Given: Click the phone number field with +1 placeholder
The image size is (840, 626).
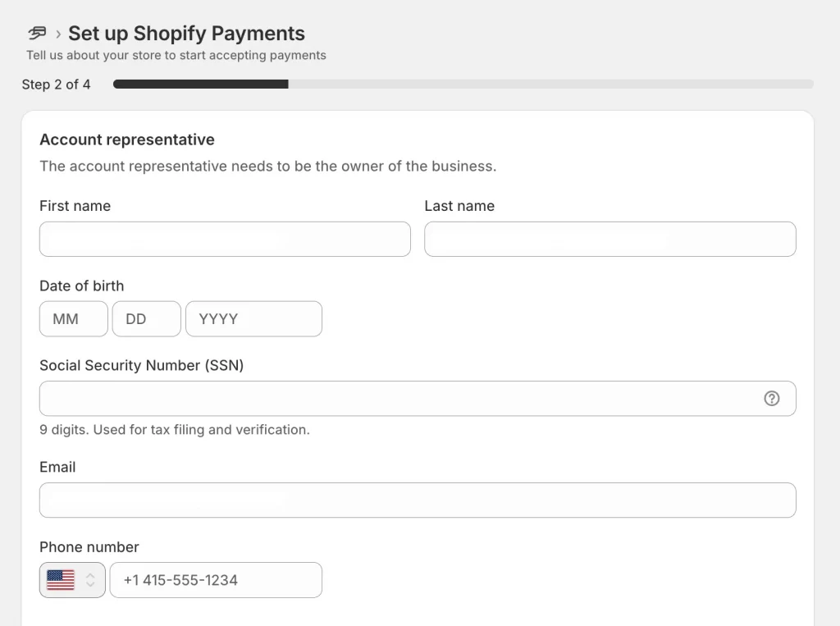Looking at the screenshot, I should (216, 580).
